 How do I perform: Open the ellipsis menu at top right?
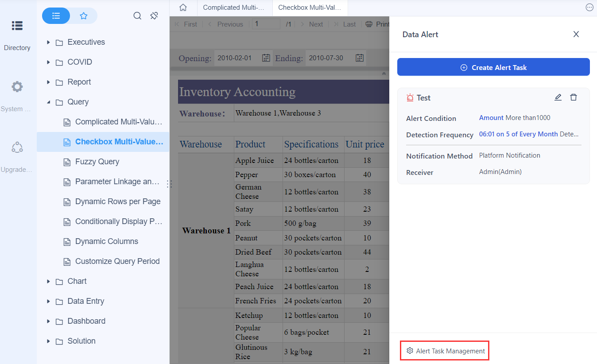[589, 7]
